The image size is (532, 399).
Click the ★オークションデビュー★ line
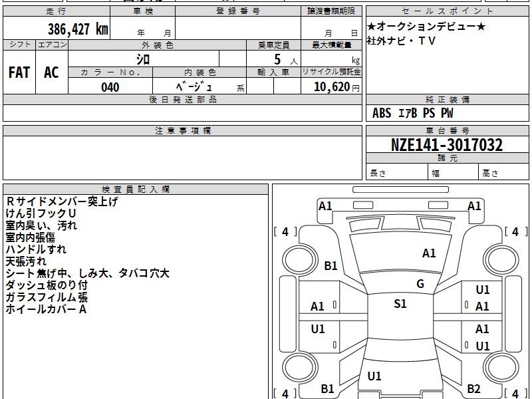pyautogui.click(x=426, y=27)
